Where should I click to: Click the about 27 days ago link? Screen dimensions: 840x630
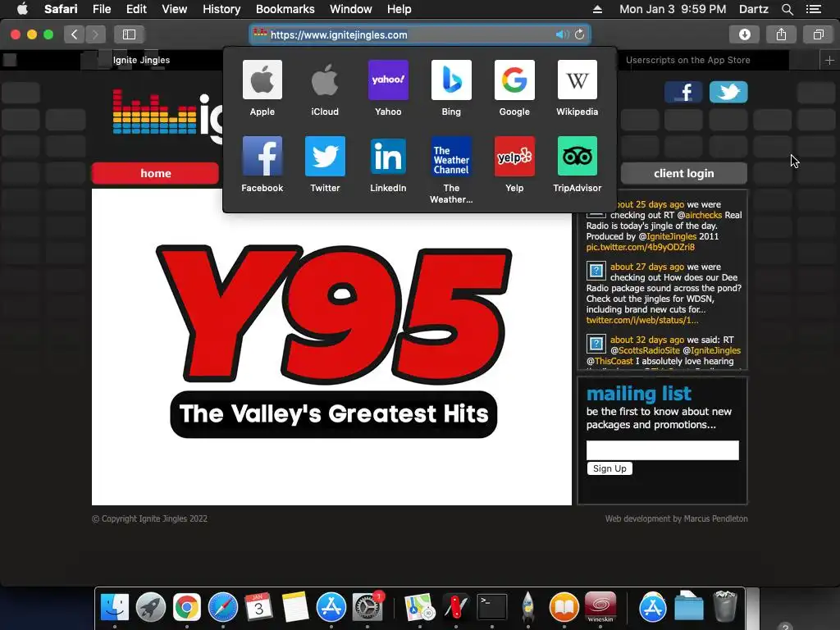coord(647,267)
